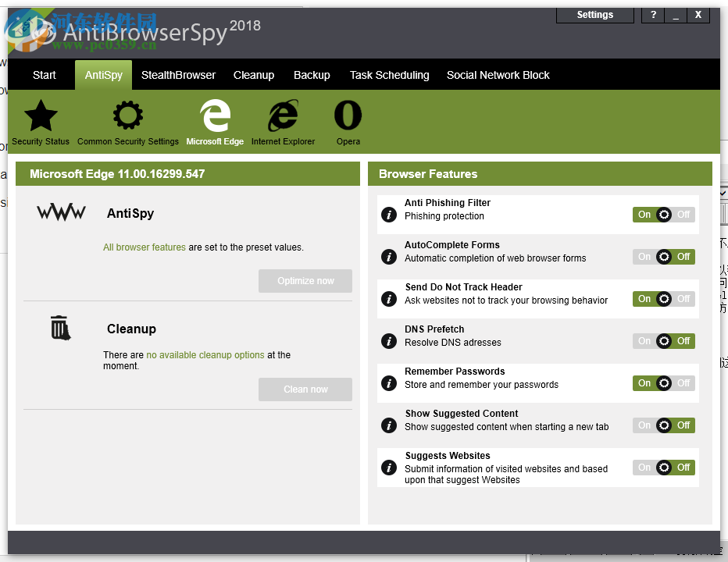Click the Optimize now button
Screen dimensions: 728x562
[x=305, y=281]
